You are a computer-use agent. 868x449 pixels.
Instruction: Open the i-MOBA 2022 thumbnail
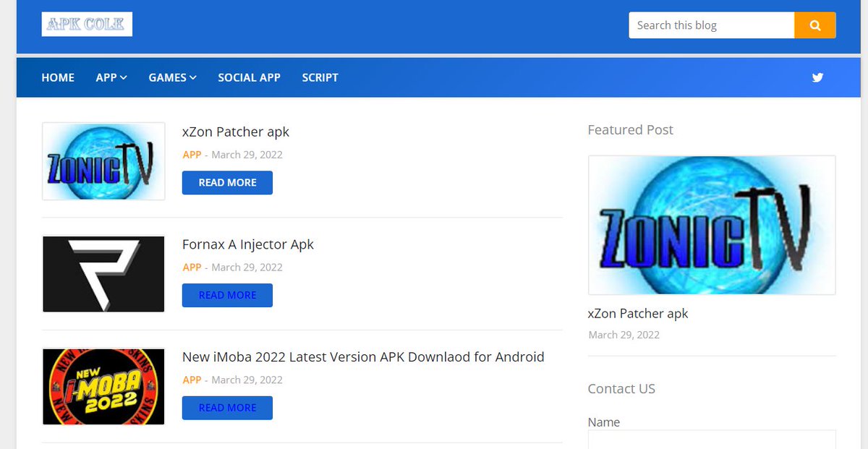[103, 387]
